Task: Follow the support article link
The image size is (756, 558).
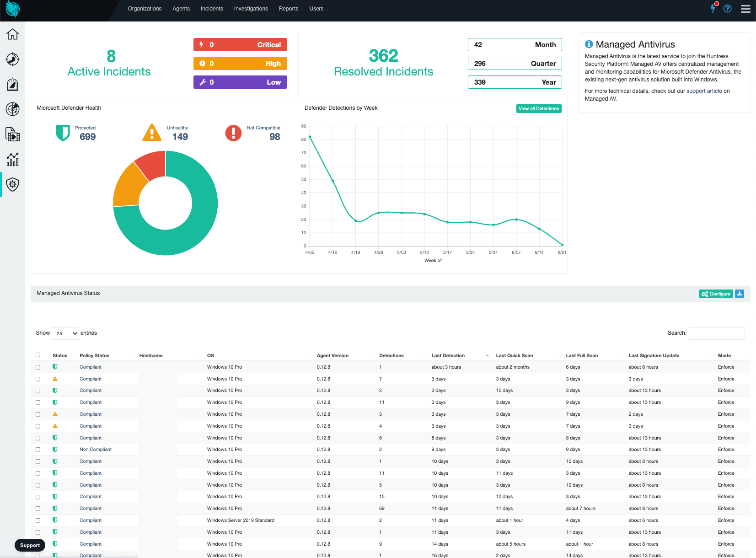Action: [x=704, y=91]
